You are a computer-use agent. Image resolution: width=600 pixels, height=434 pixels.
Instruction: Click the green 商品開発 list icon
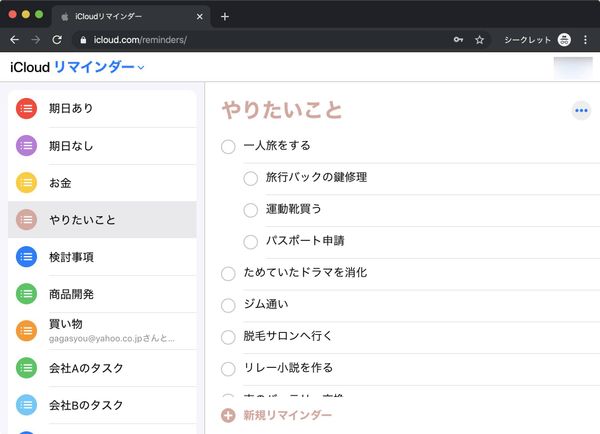click(26, 294)
